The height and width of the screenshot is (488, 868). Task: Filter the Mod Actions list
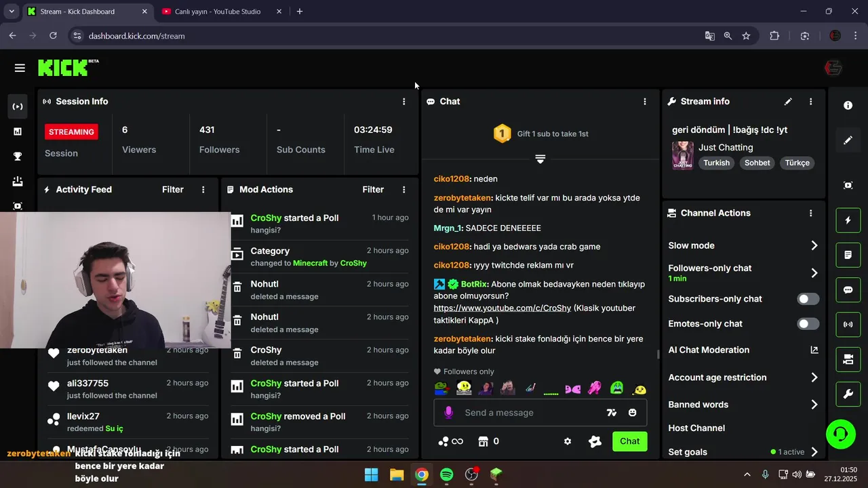click(373, 190)
